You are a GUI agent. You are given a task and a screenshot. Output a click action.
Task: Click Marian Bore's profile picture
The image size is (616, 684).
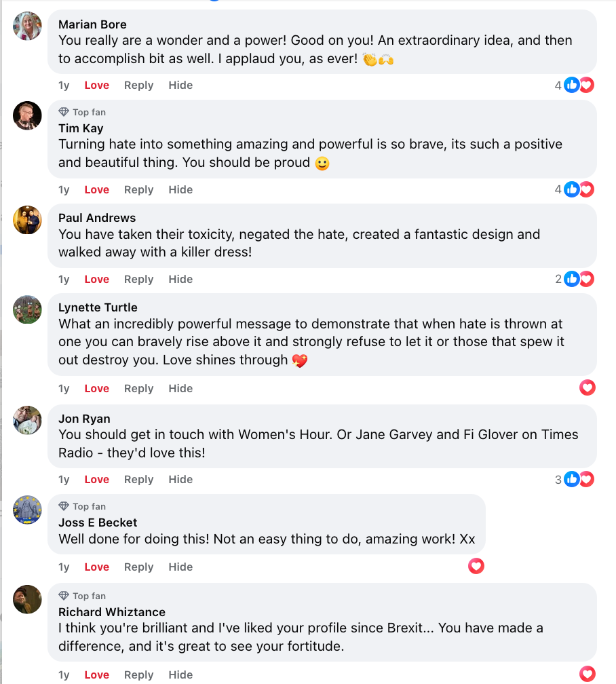click(x=28, y=26)
